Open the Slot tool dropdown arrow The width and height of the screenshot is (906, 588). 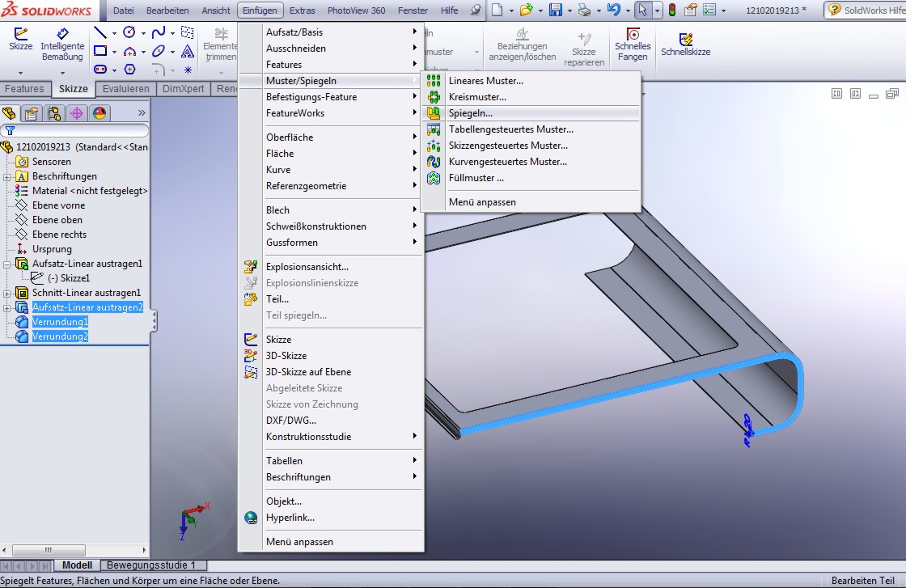pos(114,70)
